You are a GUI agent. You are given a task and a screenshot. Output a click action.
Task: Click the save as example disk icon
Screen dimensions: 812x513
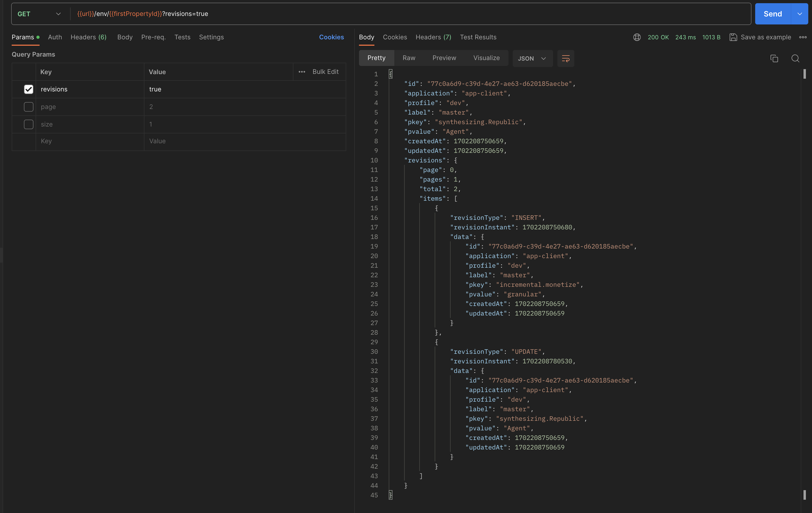[x=733, y=37]
